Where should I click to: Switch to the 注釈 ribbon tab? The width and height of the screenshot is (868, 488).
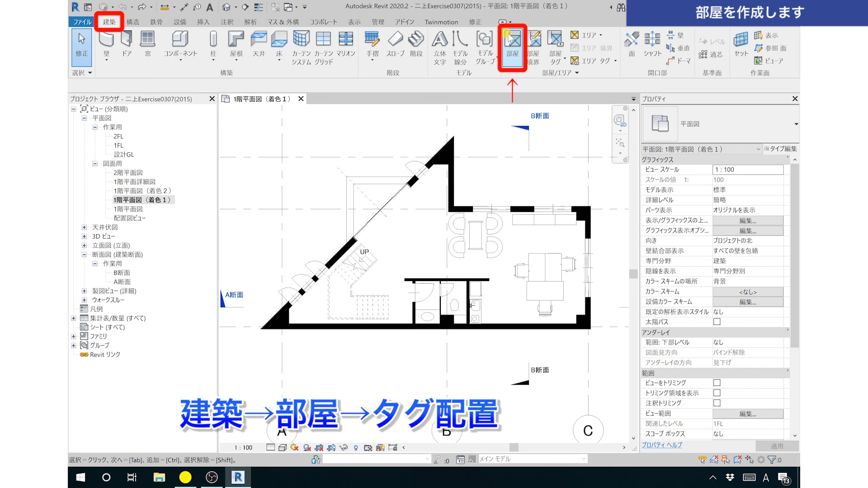pyautogui.click(x=227, y=22)
